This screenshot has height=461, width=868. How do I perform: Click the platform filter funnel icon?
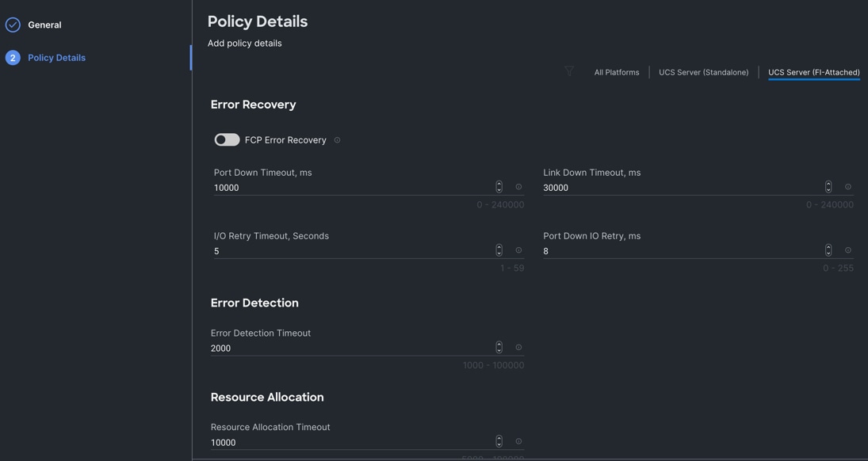tap(569, 71)
